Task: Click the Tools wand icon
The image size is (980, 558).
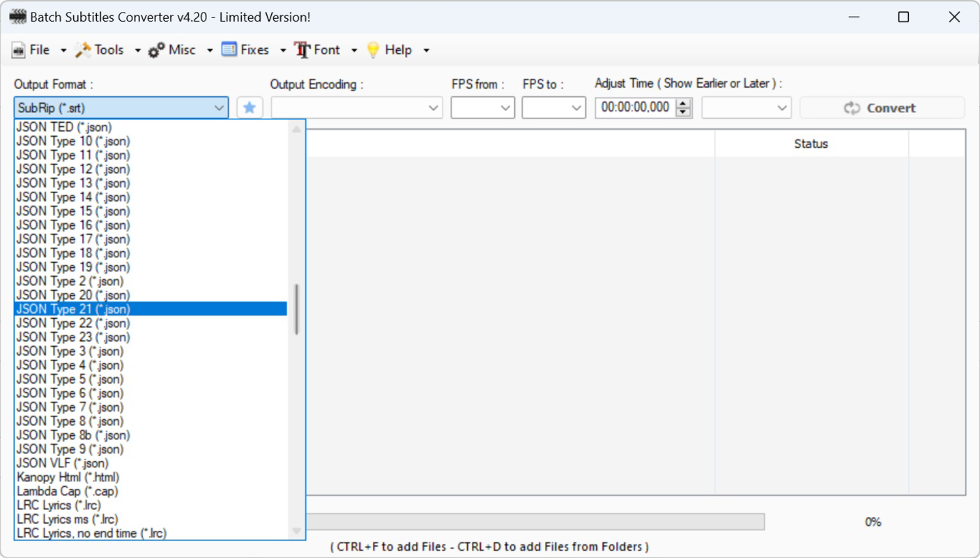Action: (x=83, y=50)
